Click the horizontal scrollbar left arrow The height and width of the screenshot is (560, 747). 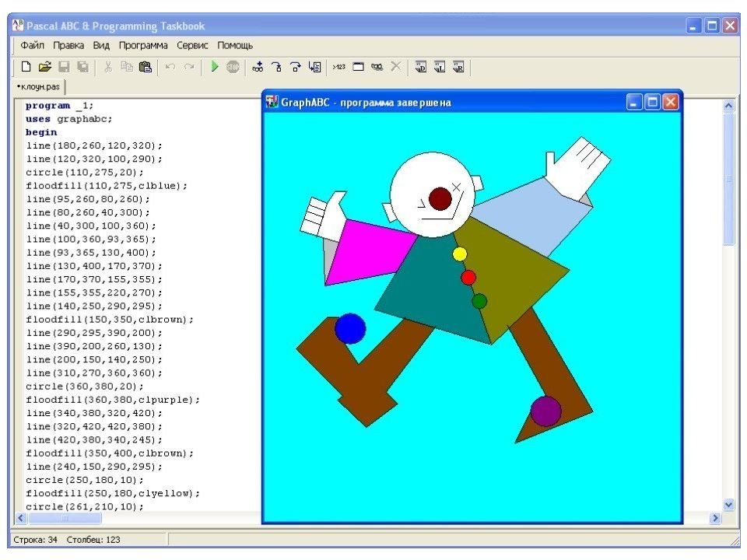tap(20, 518)
